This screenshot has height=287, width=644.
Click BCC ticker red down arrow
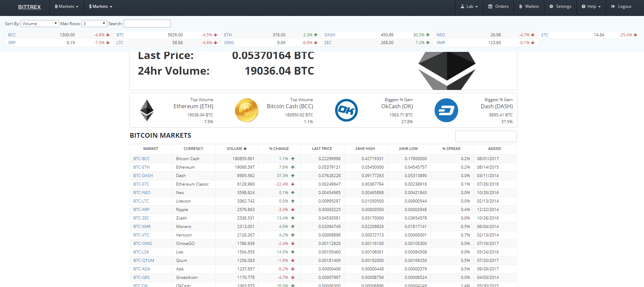point(108,35)
